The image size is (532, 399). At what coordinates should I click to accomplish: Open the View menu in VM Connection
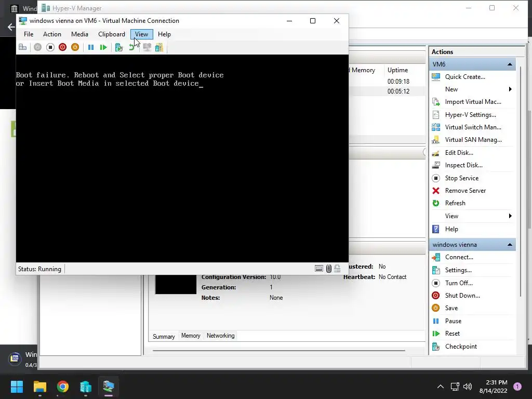tap(141, 34)
